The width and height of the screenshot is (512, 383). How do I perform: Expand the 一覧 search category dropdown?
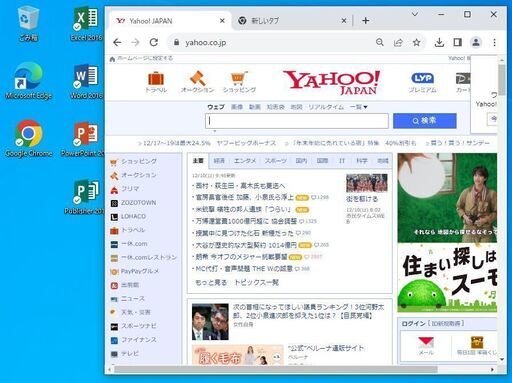point(359,107)
